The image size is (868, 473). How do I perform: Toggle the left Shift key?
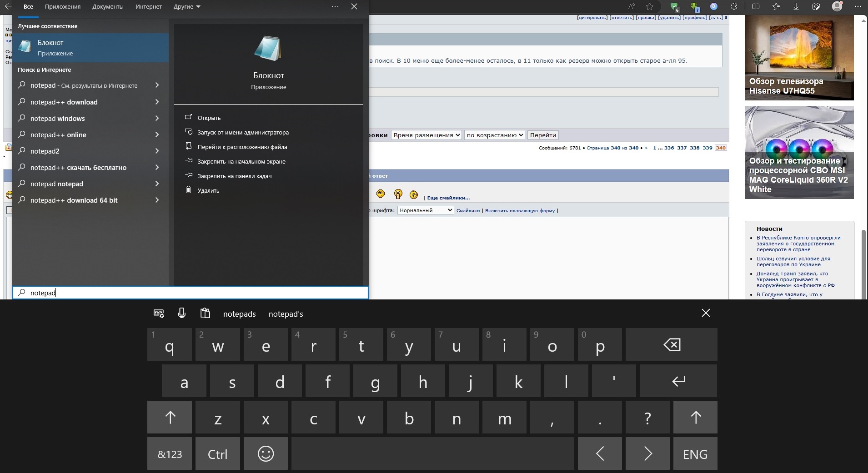click(x=170, y=417)
